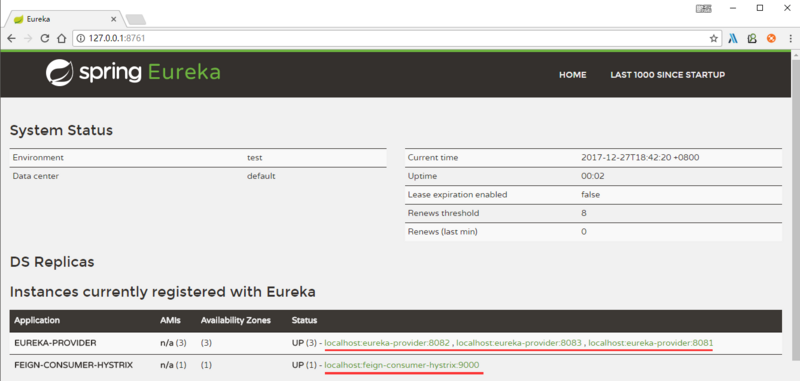Open the browser home page icon
Screen dimensions: 800x381
(61, 38)
